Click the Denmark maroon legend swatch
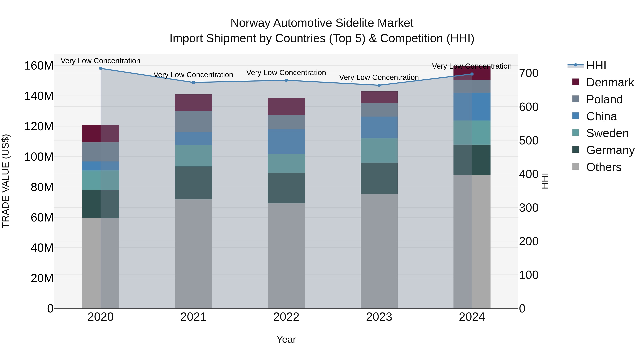Screen dimensions: 644x362 click(x=575, y=82)
